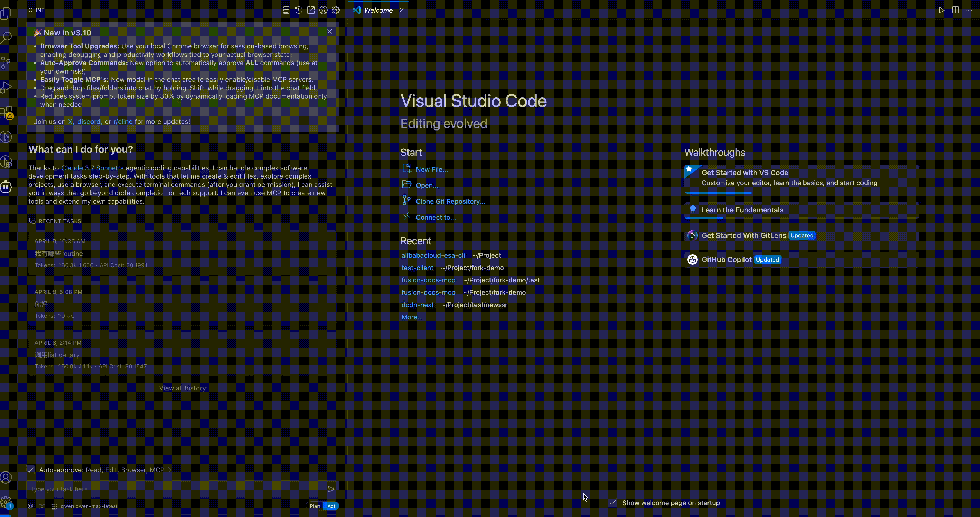
Task: Click the Type your task here field
Action: 175,489
